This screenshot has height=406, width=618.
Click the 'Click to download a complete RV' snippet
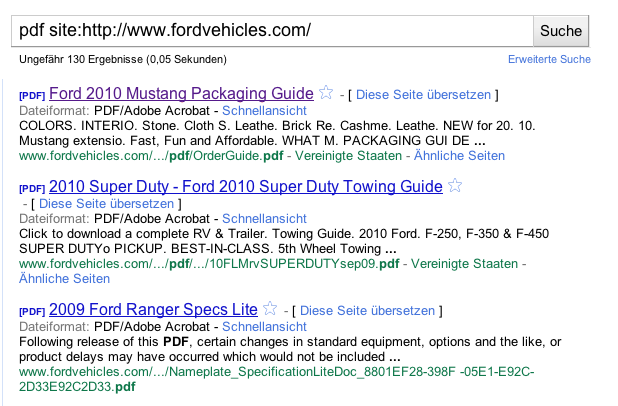(x=284, y=241)
